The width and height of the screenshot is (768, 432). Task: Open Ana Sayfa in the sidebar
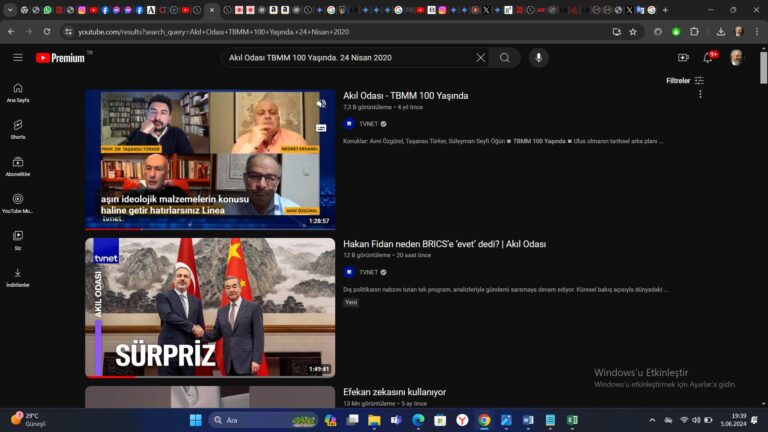tap(18, 93)
